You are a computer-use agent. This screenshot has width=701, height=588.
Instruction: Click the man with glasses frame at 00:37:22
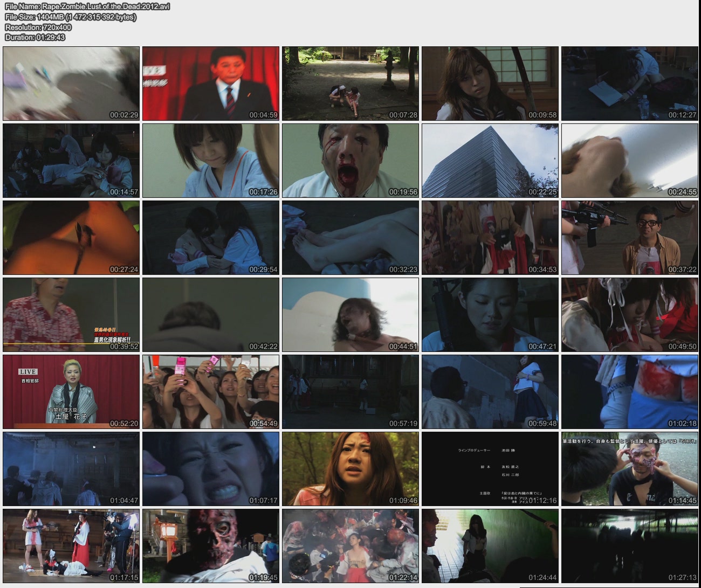point(629,238)
